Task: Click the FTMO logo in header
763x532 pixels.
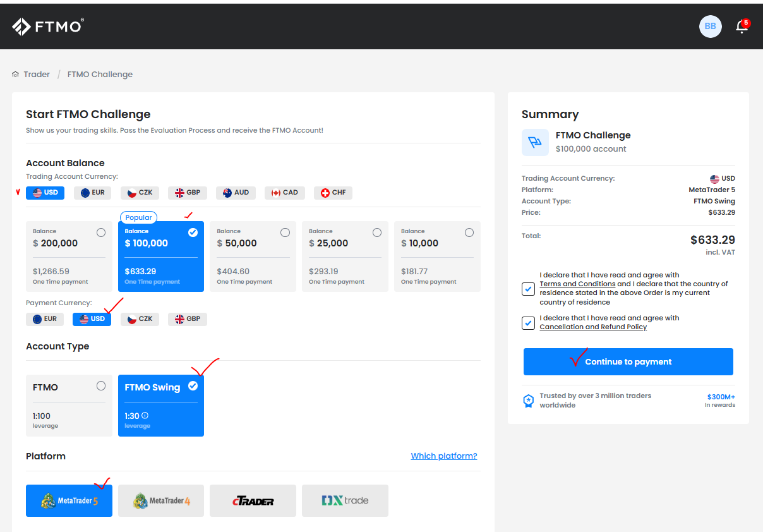Action: pos(48,27)
